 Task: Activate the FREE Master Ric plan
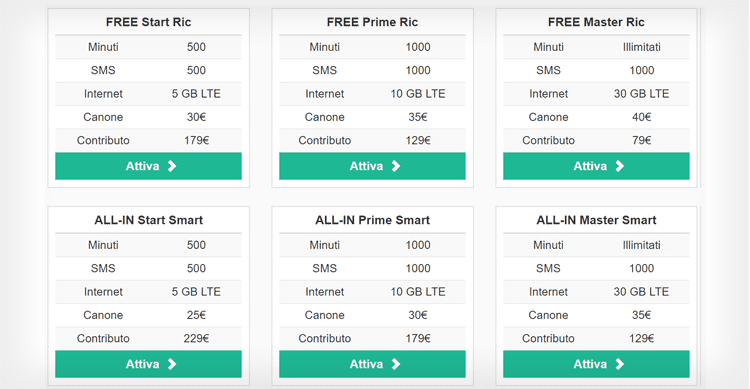click(596, 166)
